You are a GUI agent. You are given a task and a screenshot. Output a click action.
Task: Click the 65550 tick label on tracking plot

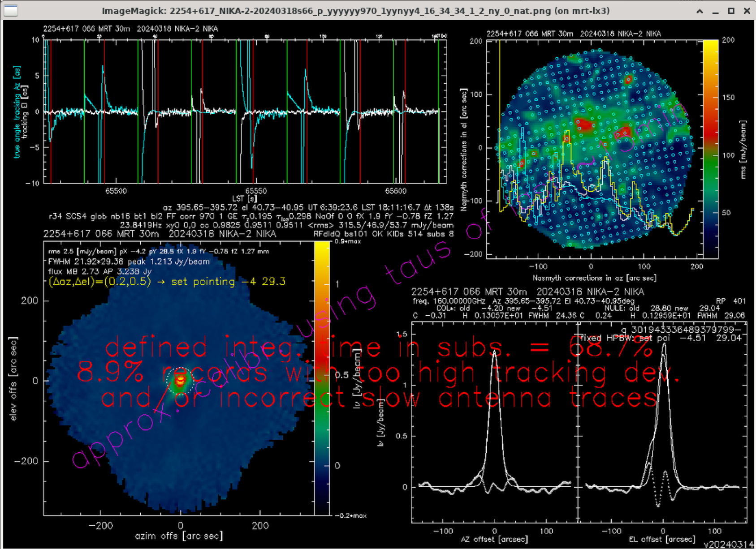(255, 191)
